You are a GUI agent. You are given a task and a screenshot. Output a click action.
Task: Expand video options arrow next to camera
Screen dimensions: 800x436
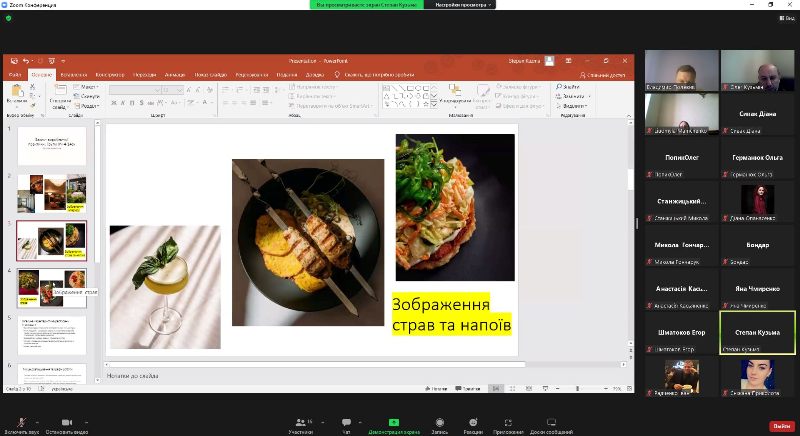point(86,422)
